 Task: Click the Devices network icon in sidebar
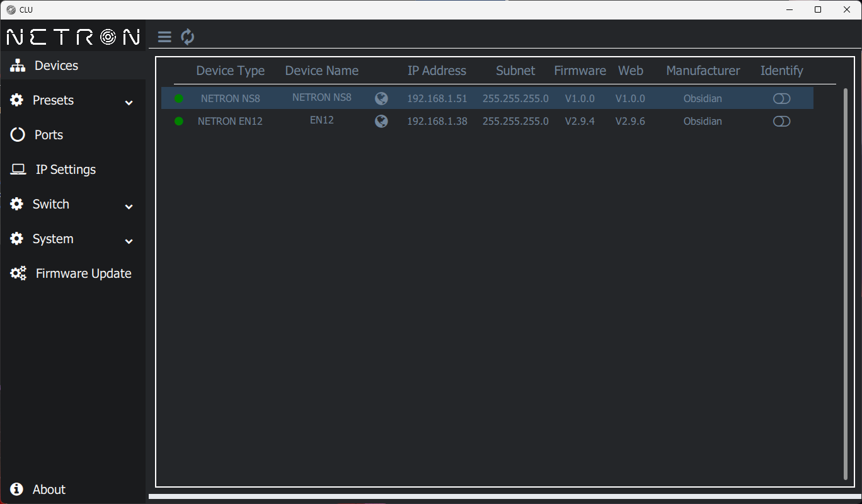coord(18,66)
